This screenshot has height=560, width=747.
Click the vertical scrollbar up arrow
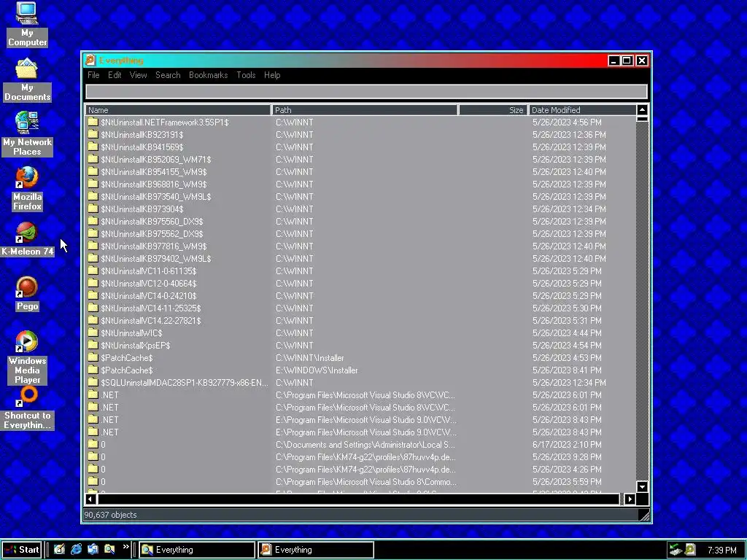[x=642, y=110]
